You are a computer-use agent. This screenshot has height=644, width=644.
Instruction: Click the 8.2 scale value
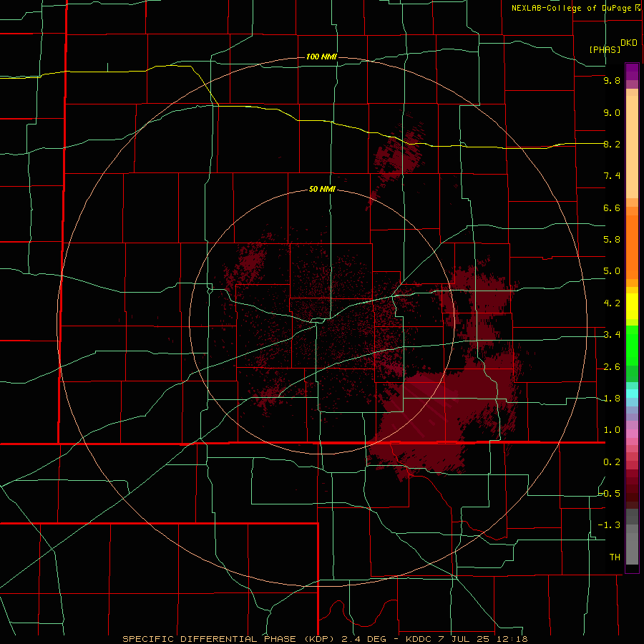tap(612, 144)
